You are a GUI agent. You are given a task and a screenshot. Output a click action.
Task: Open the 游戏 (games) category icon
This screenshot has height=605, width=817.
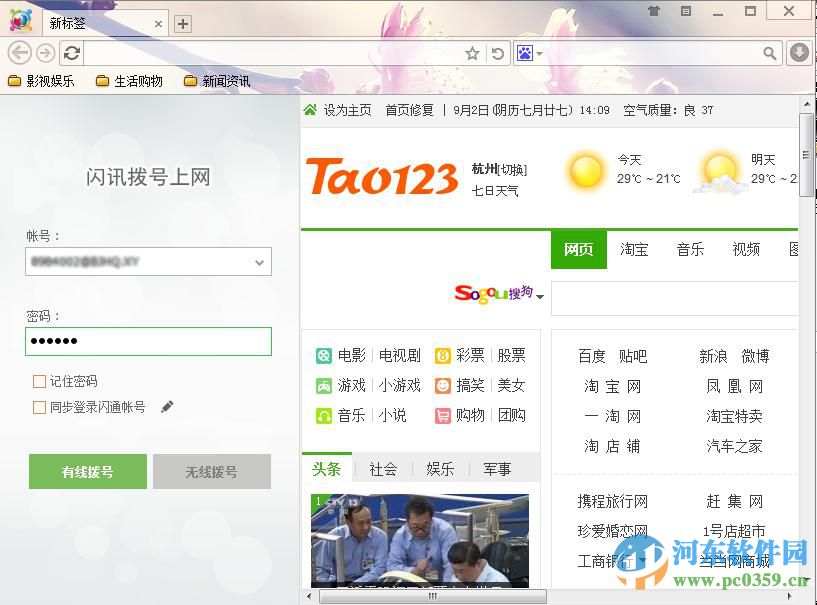322,385
